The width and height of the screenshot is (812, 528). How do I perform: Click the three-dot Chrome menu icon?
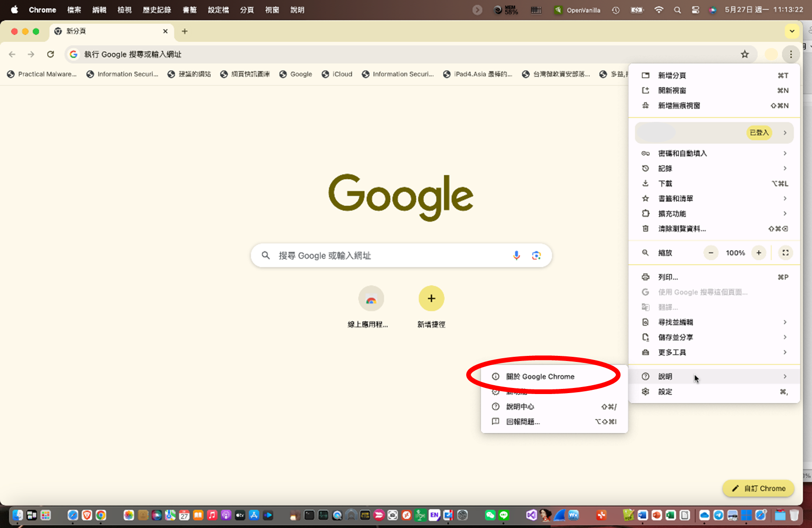(791, 54)
